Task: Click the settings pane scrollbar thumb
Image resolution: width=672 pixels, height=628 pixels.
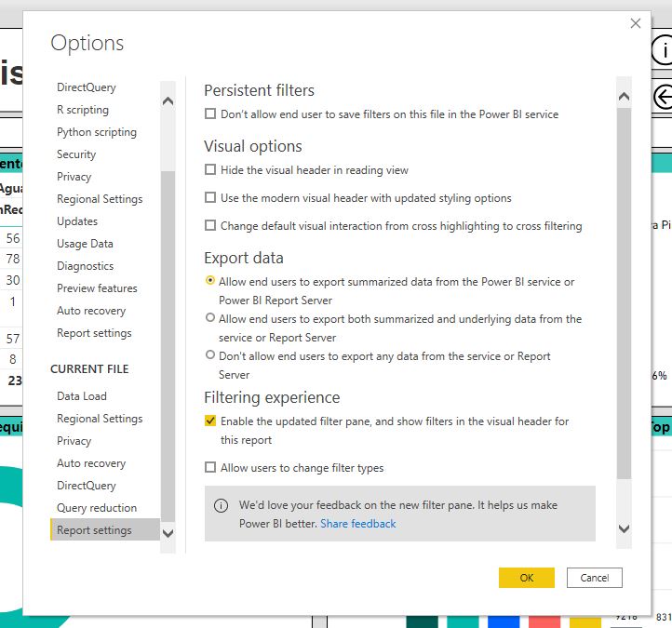Action: [624, 293]
